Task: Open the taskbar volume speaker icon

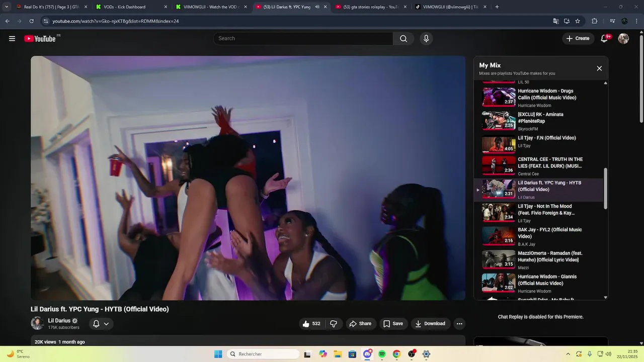Action: (608, 354)
